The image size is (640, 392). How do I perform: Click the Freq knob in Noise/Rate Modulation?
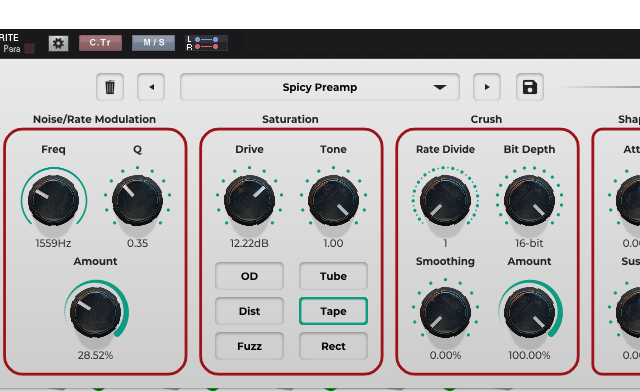pos(53,200)
